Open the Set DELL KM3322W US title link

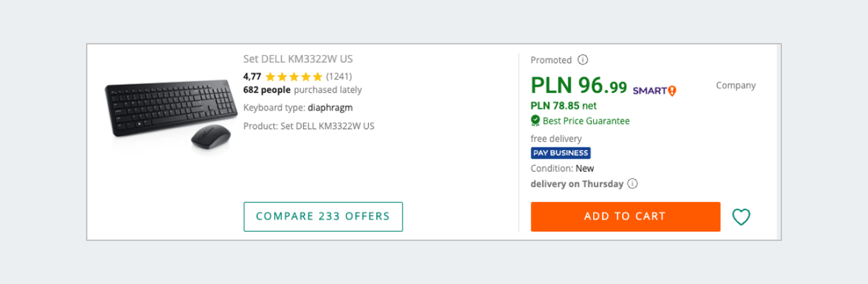pyautogui.click(x=298, y=59)
